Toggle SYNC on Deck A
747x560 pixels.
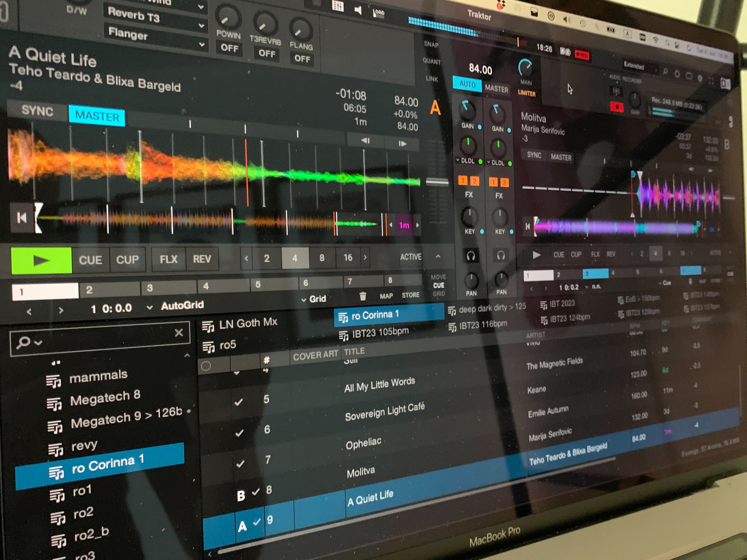pyautogui.click(x=37, y=111)
